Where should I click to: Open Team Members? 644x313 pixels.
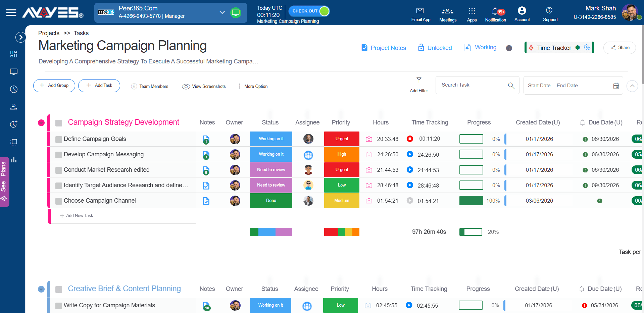tap(150, 86)
